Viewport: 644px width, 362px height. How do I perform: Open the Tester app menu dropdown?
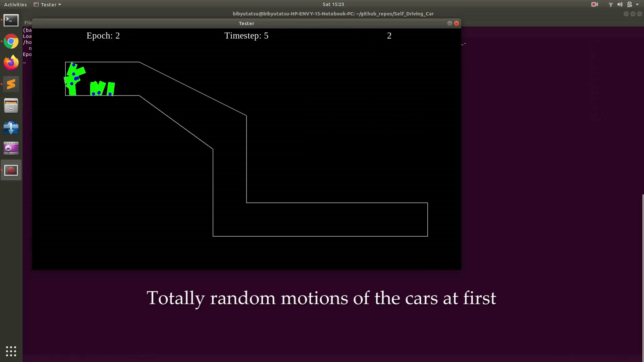(x=48, y=4)
